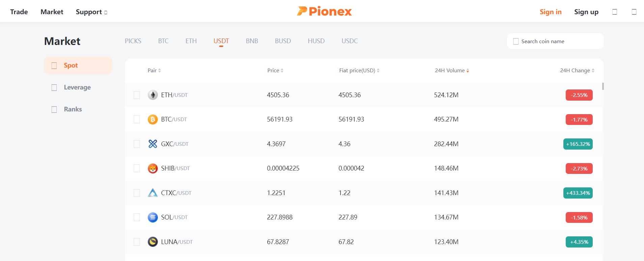Click the +165.32% change badge
644x261 pixels.
click(578, 144)
